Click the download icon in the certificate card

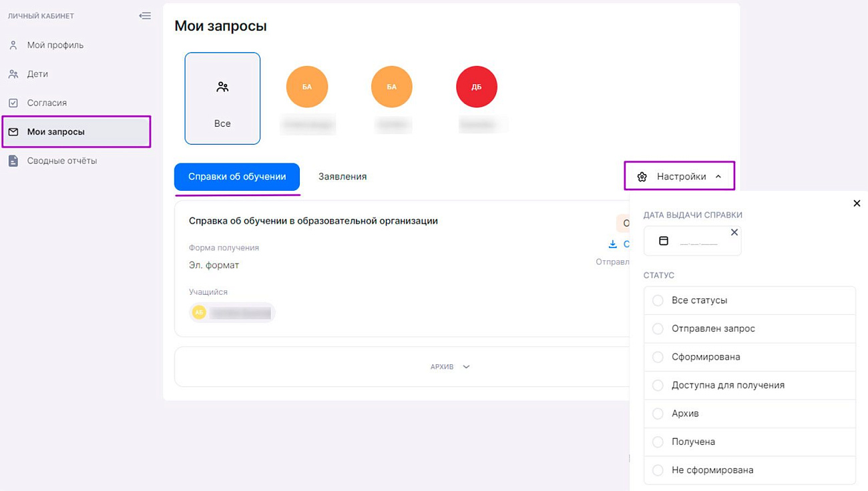pyautogui.click(x=612, y=244)
